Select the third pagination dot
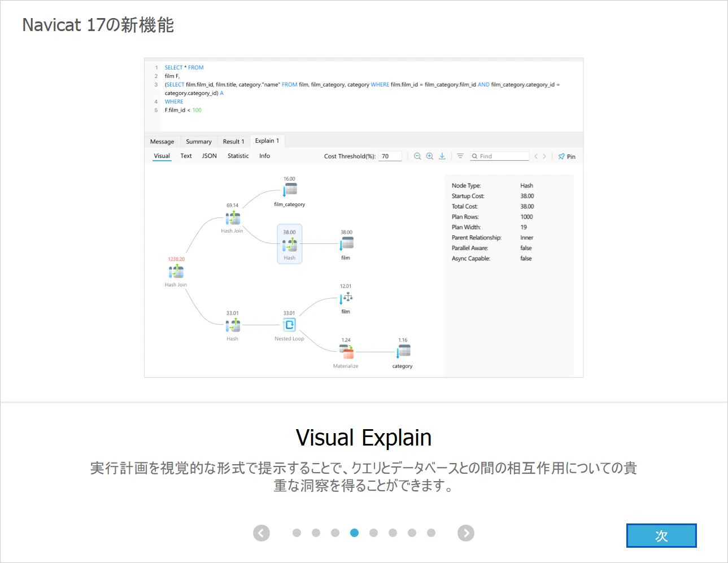728x563 pixels. pos(335,533)
